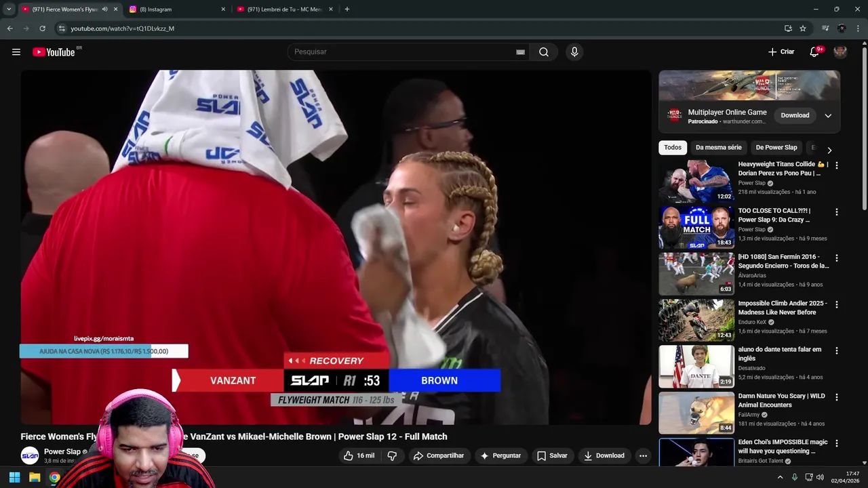Screen dimensions: 868x488
Task: Open the Power Slap channel name
Action: (62, 451)
